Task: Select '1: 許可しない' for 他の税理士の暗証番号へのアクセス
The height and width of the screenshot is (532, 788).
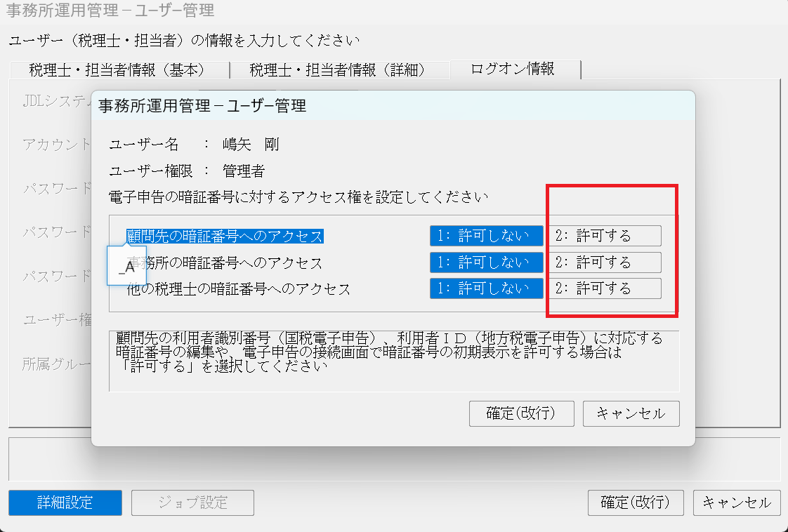Action: 487,288
